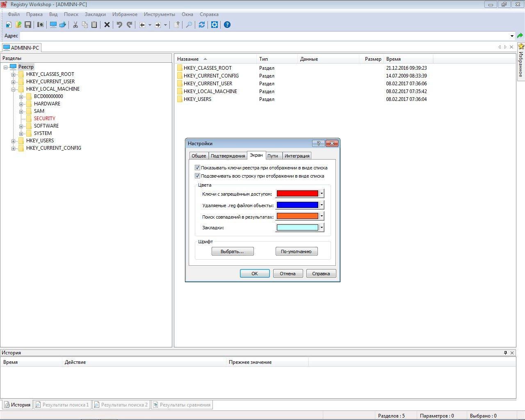
Task: Click the registry snapshot camera icon
Action: tap(40, 25)
